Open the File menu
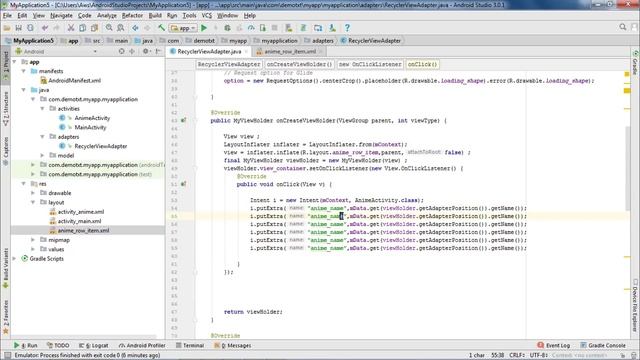Screen dimensions: 640x360 click(7, 16)
